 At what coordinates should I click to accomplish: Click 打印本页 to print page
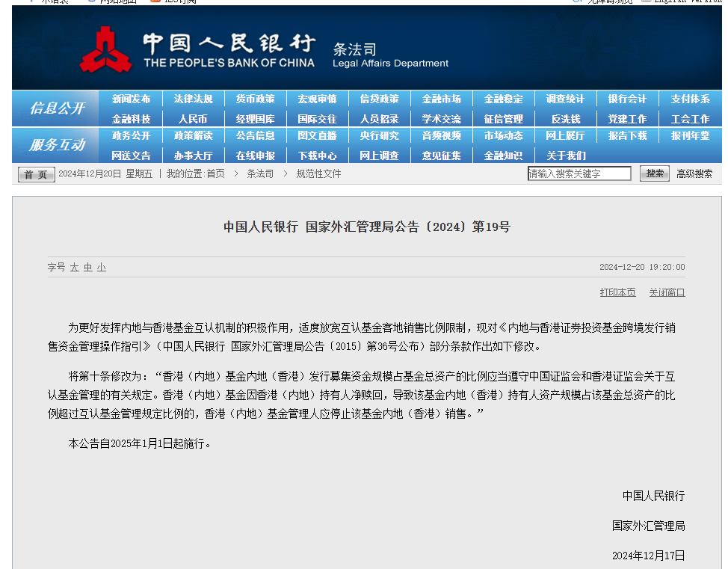click(617, 292)
